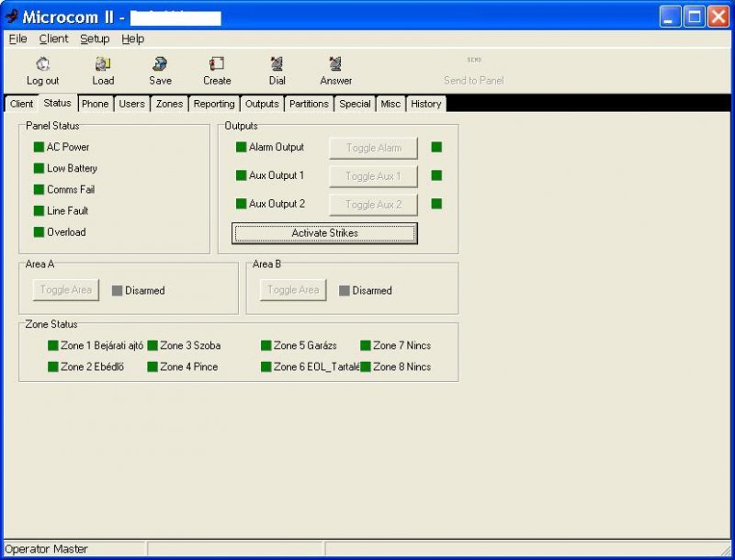Click the Toggle Alarm button
The height and width of the screenshot is (560, 735).
click(x=374, y=148)
